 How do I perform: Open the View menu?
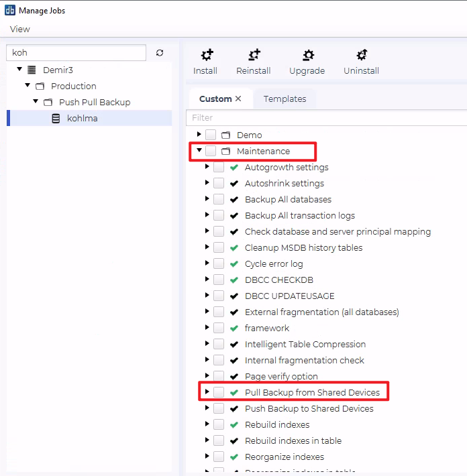pos(20,29)
